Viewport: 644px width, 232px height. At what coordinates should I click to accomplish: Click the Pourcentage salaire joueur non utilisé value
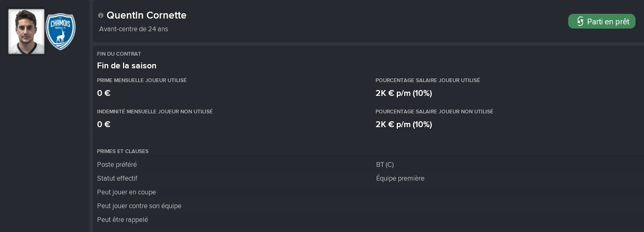(404, 124)
